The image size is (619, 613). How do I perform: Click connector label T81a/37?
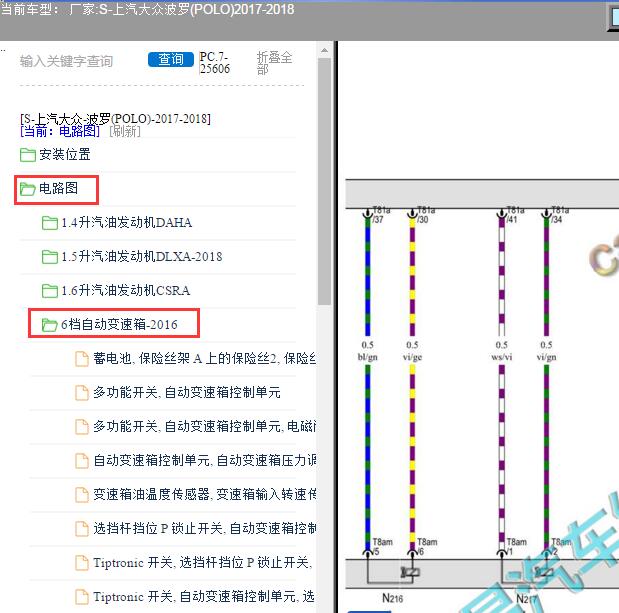click(x=381, y=214)
